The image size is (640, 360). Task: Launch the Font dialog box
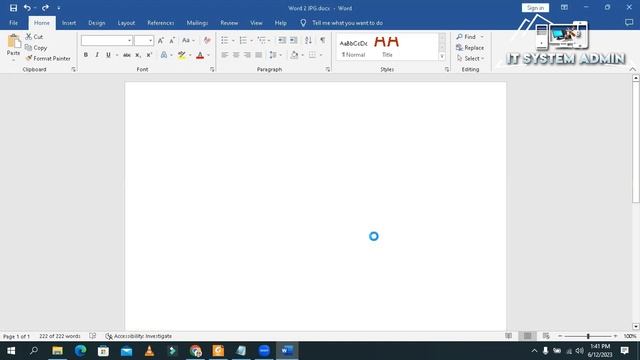click(x=212, y=70)
